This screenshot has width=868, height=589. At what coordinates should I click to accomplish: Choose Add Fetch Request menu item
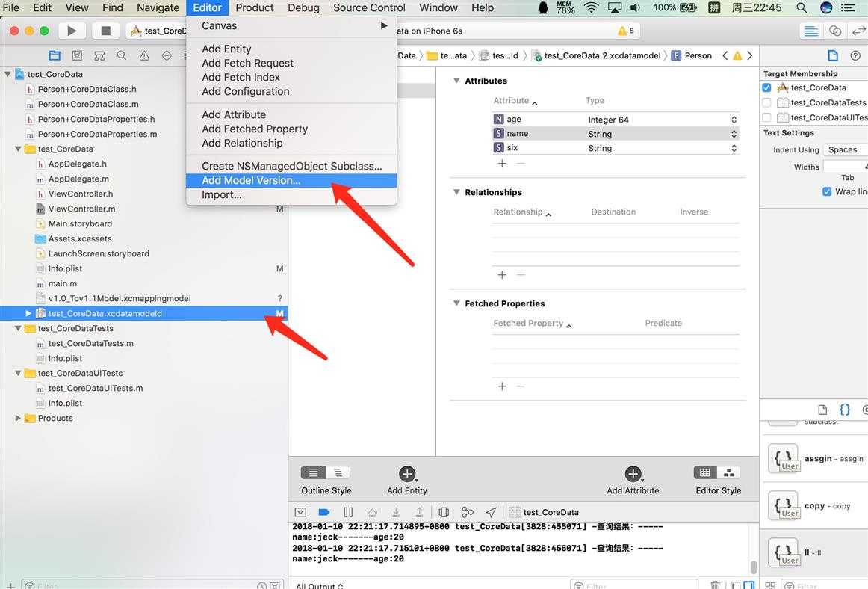(291, 64)
